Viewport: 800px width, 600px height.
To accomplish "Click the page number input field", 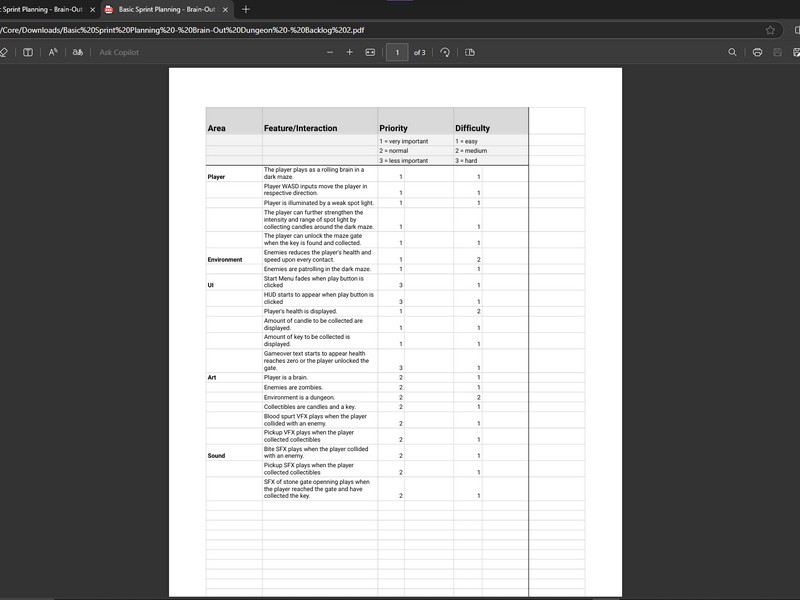I will click(x=397, y=52).
